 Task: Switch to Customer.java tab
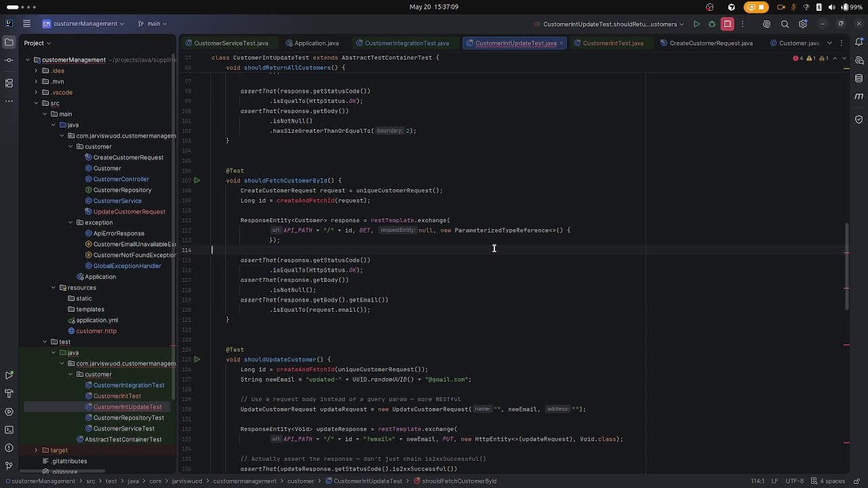[x=794, y=43]
